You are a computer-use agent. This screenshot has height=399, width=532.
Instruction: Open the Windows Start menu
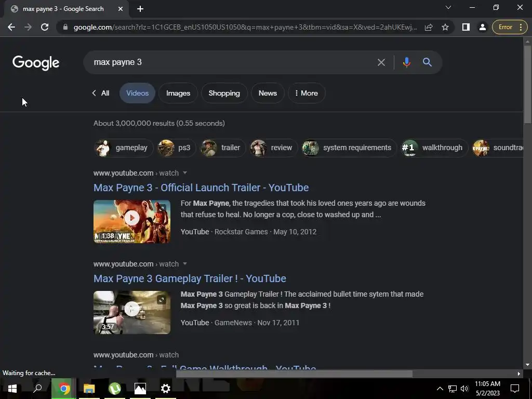click(12, 389)
